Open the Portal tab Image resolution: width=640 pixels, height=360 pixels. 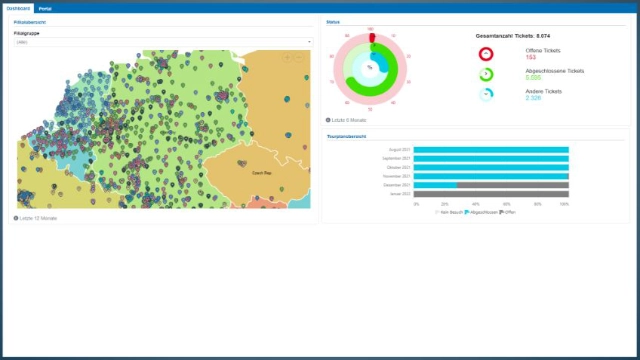tap(45, 9)
